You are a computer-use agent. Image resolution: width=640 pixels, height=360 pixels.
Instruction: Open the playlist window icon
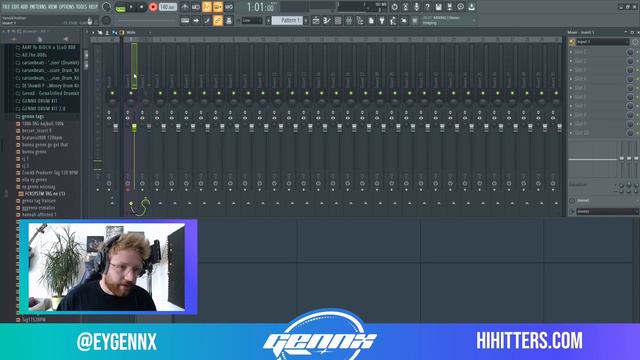tap(316, 20)
